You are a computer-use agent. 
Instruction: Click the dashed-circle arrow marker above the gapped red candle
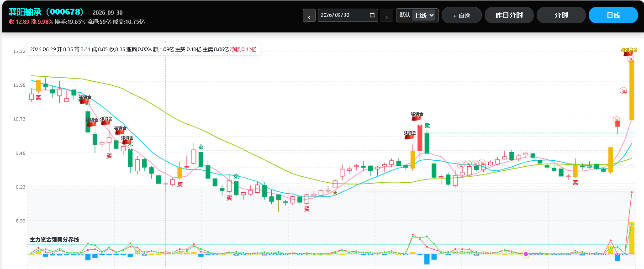pos(616,119)
